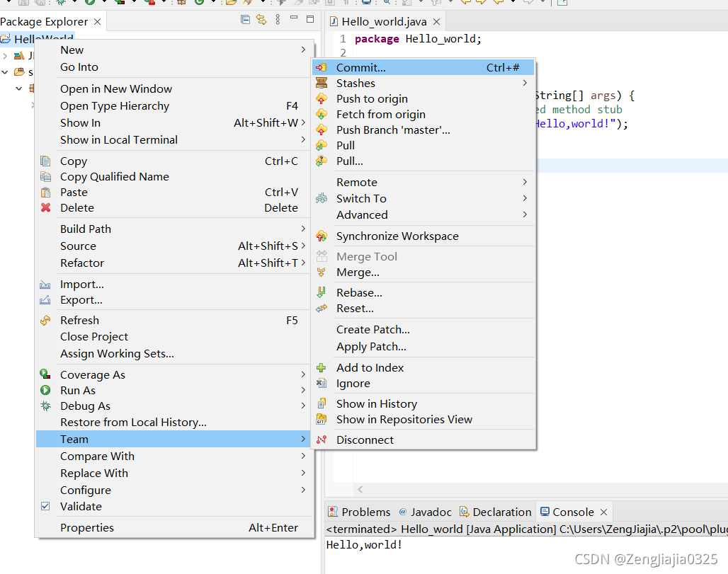Click the Ignore icon
This screenshot has height=574, width=728.
click(322, 384)
